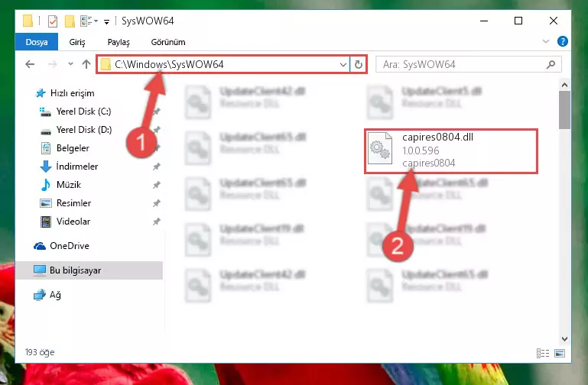588x385 pixels.
Task: Open the Dosya ribbon tab
Action: [37, 42]
